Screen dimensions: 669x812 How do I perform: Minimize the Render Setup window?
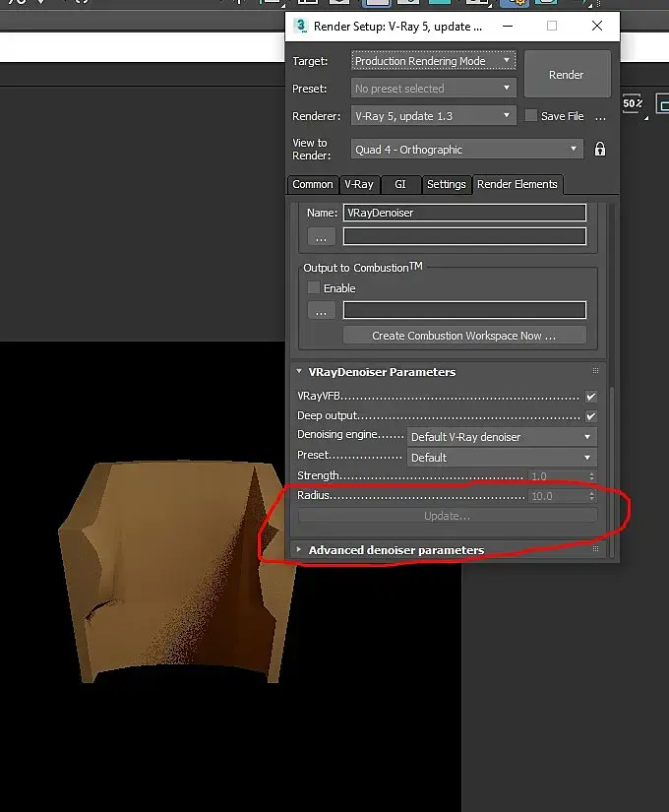pos(508,26)
